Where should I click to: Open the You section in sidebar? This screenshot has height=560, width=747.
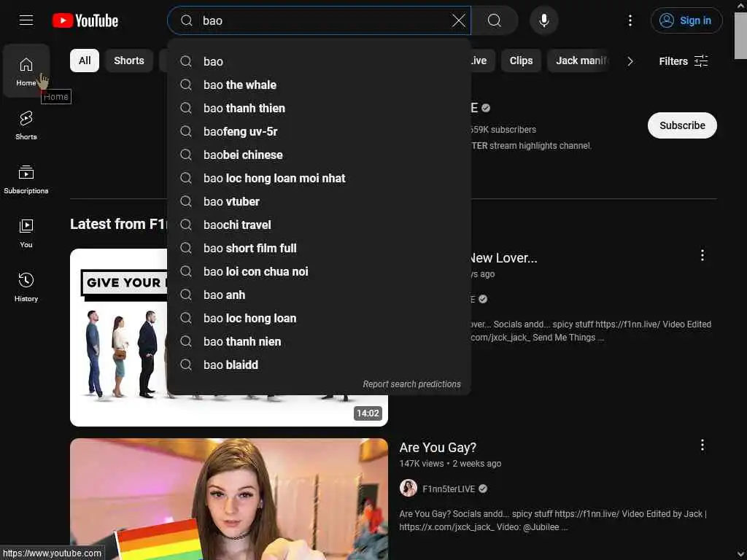26,233
